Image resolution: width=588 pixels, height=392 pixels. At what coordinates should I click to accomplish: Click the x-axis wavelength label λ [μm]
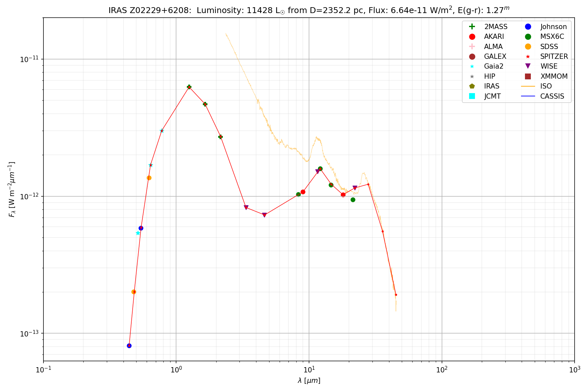(309, 381)
